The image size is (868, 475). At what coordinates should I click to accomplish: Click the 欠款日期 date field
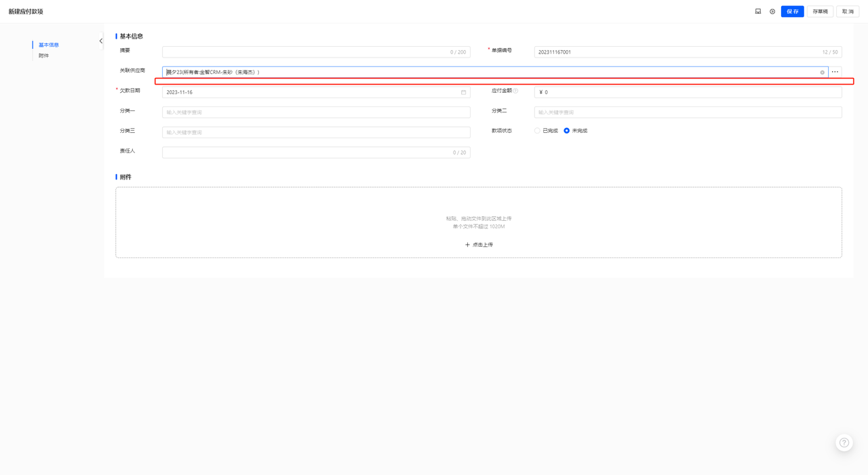pyautogui.click(x=316, y=92)
